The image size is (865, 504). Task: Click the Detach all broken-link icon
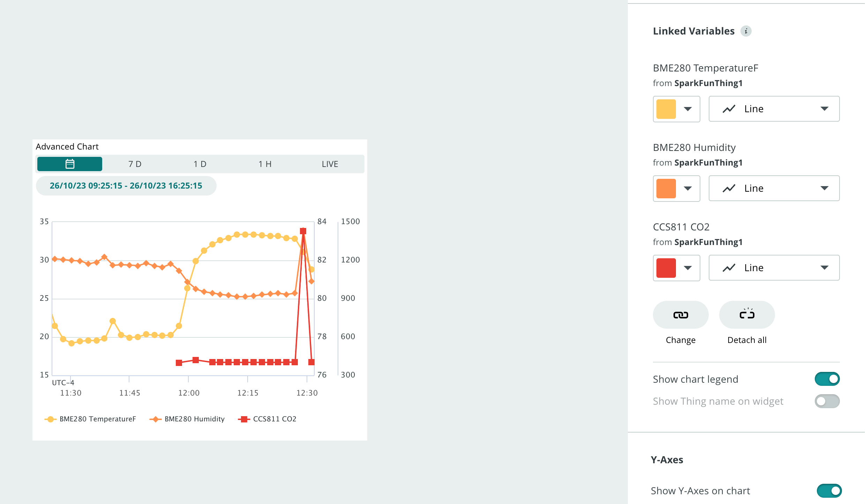[x=746, y=315]
